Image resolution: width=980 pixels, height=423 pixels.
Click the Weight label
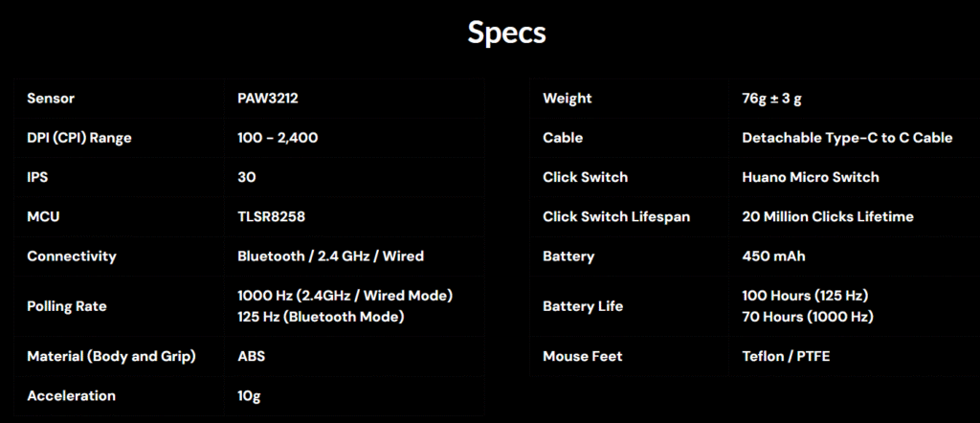(x=568, y=98)
